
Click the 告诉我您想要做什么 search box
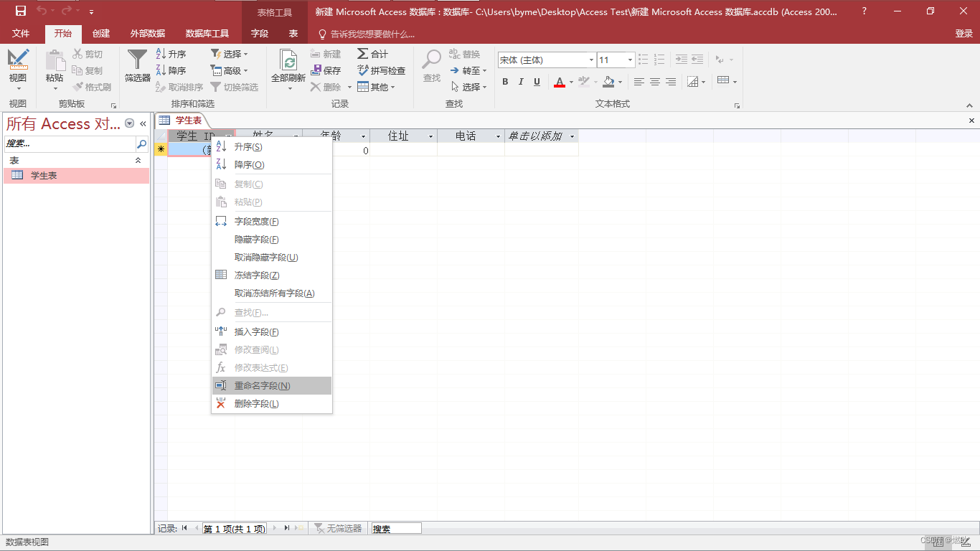tap(367, 34)
